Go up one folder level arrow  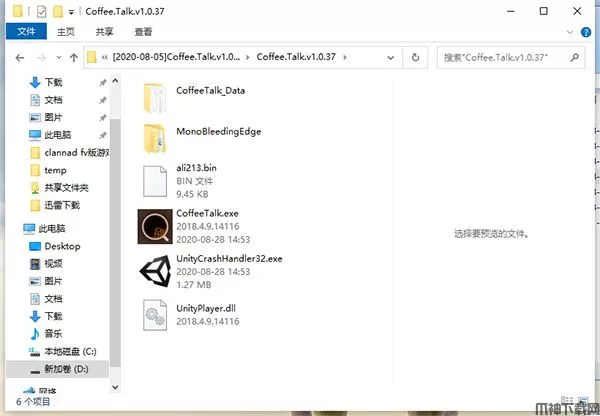74,58
